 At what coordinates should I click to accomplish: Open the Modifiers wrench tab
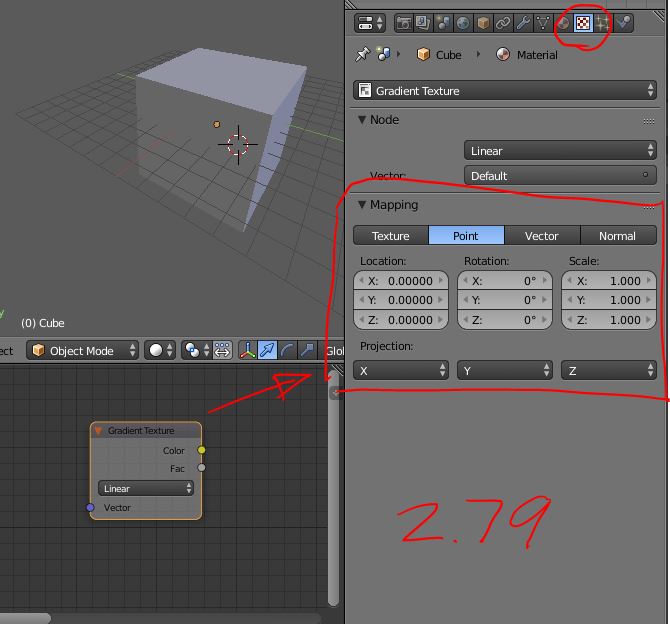(x=523, y=23)
